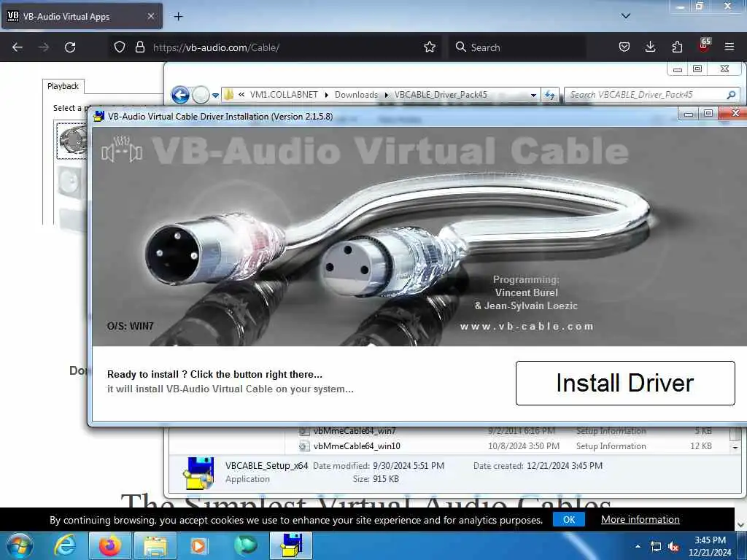Select the Playback tab on webpage

coord(63,86)
